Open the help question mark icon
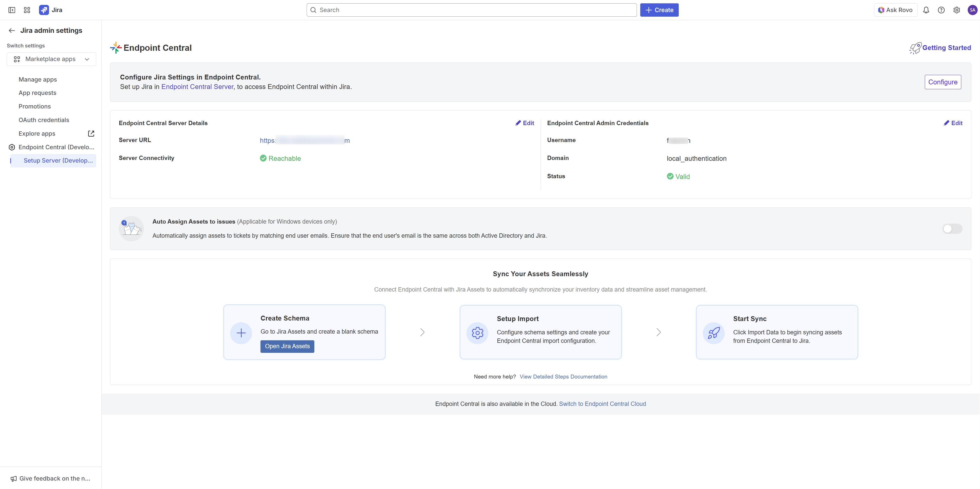This screenshot has width=980, height=489. (x=941, y=10)
